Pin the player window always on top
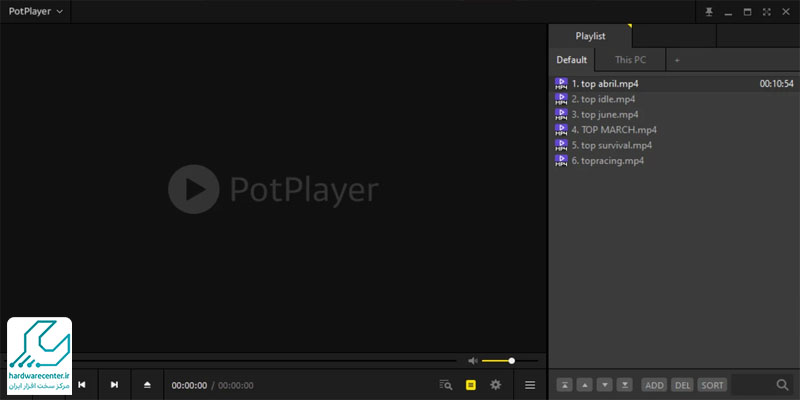 point(709,12)
